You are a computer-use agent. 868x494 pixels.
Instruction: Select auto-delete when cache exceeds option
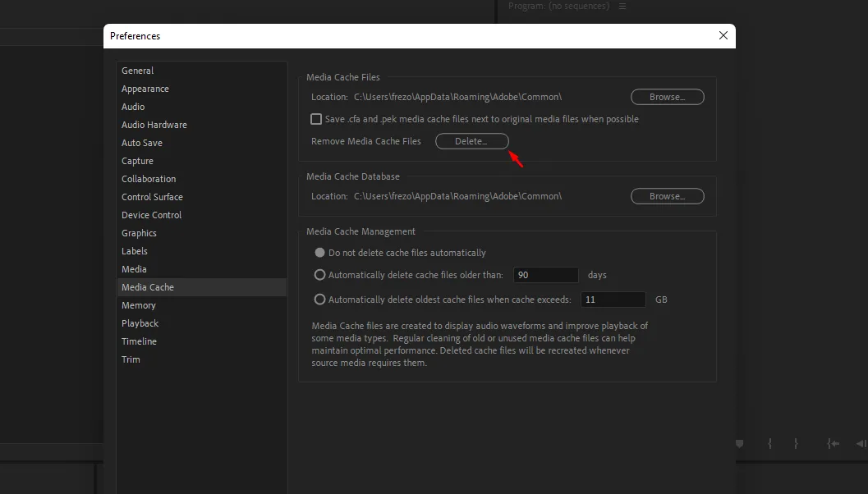(x=319, y=300)
